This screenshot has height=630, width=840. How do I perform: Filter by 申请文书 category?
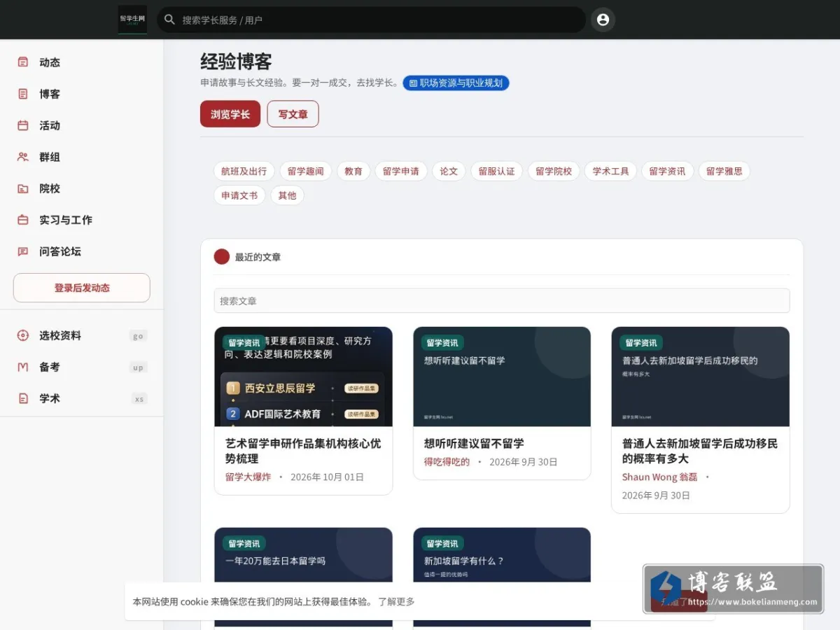click(x=239, y=195)
